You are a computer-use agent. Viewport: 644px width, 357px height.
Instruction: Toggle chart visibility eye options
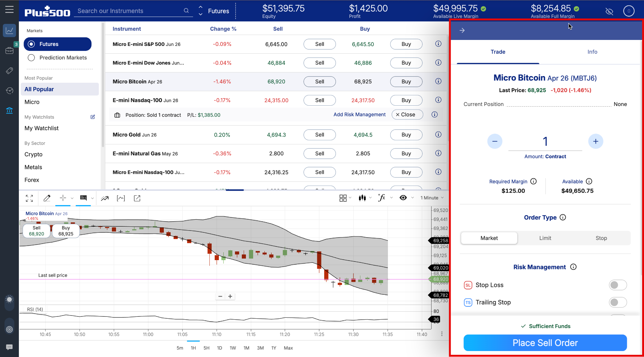coord(403,198)
